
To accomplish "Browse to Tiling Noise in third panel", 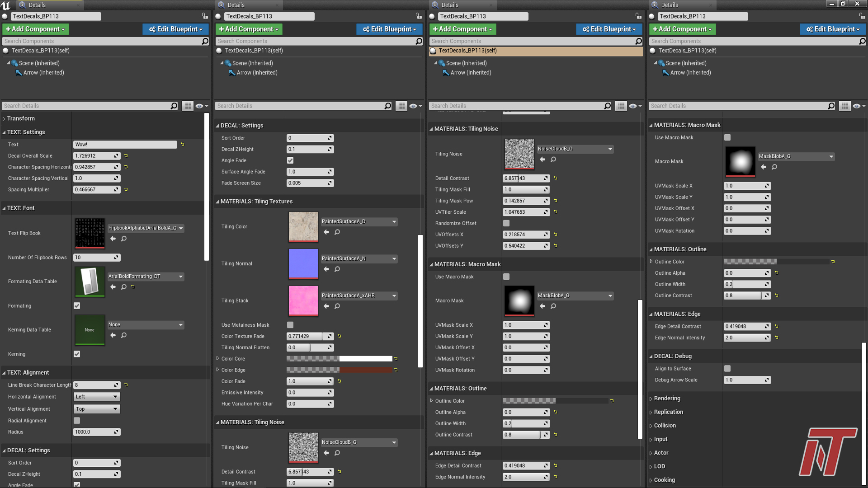I will point(553,160).
